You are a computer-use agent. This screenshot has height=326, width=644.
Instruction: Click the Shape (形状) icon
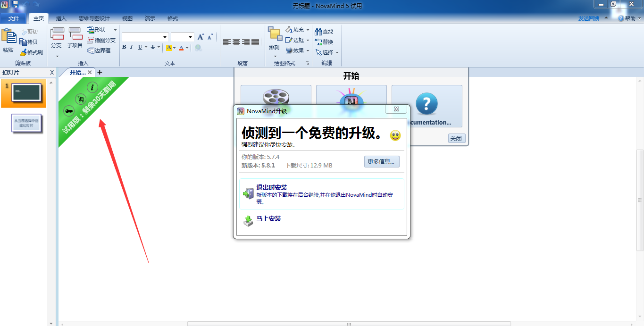[91, 30]
